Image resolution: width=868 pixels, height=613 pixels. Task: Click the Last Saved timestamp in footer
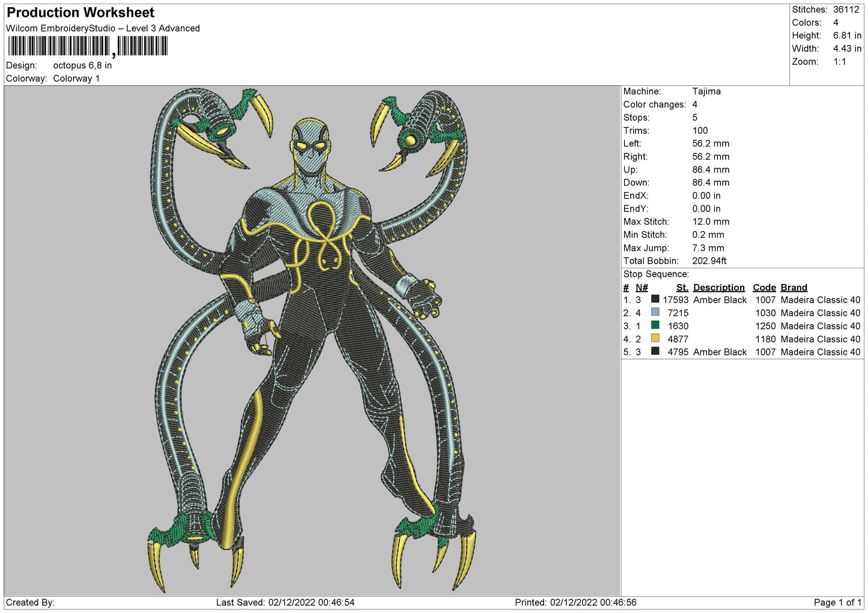click(x=285, y=602)
